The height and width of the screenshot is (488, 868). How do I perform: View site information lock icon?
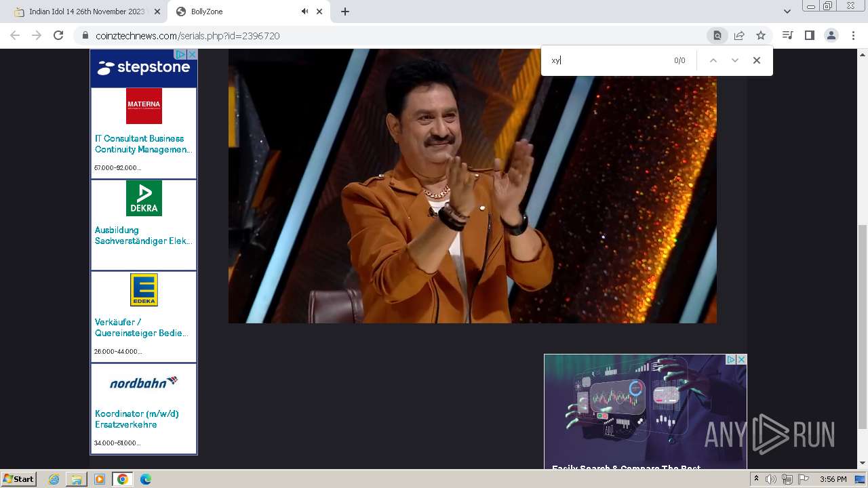(85, 35)
